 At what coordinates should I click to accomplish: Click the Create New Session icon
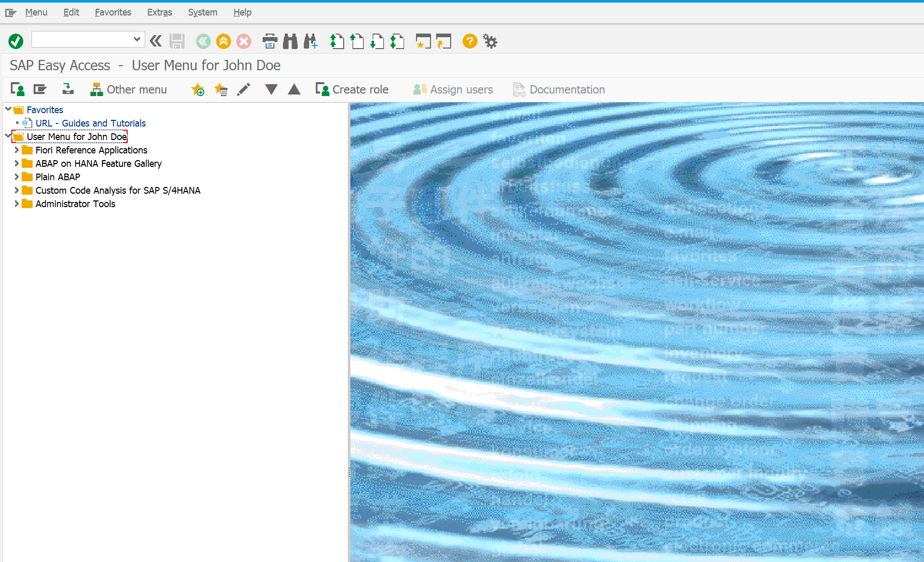[423, 41]
